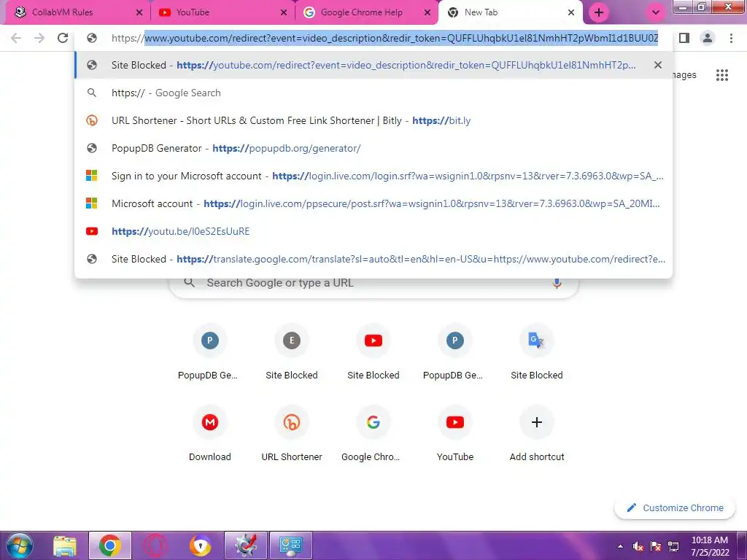This screenshot has height=560, width=747.
Task: Close the Google Chrome Help tab
Action: pyautogui.click(x=427, y=12)
